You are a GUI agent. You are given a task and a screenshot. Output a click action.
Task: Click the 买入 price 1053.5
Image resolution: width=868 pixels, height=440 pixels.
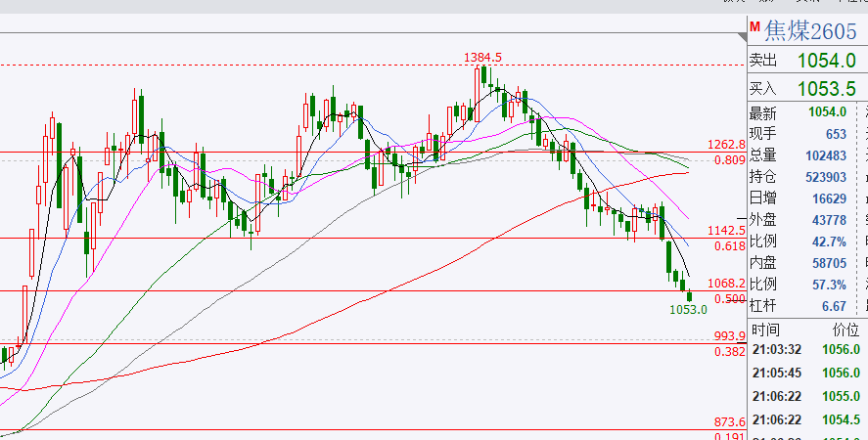pos(827,88)
